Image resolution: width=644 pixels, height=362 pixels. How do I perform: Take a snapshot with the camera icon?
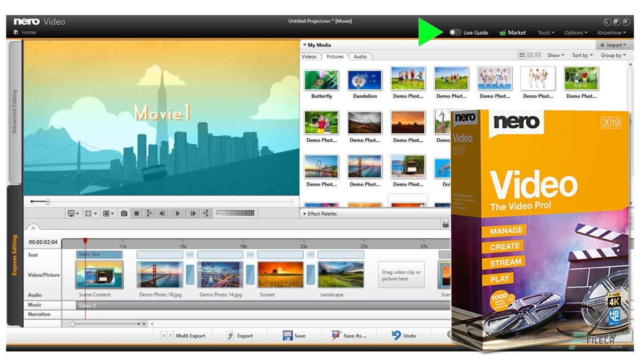coord(123,213)
